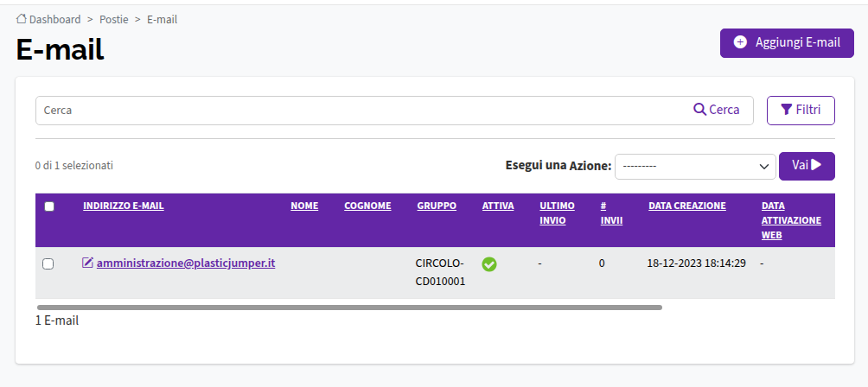Screen dimensions: 868x387
Task: Click the magnifier icon in search box
Action: coord(699,110)
